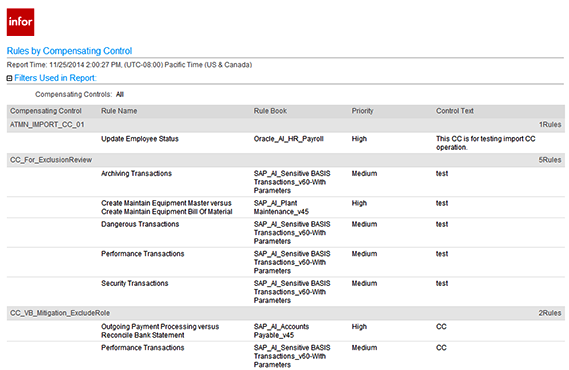Click the 'This CC is for testing import CC operation' text
The image size is (569, 370).
[486, 143]
